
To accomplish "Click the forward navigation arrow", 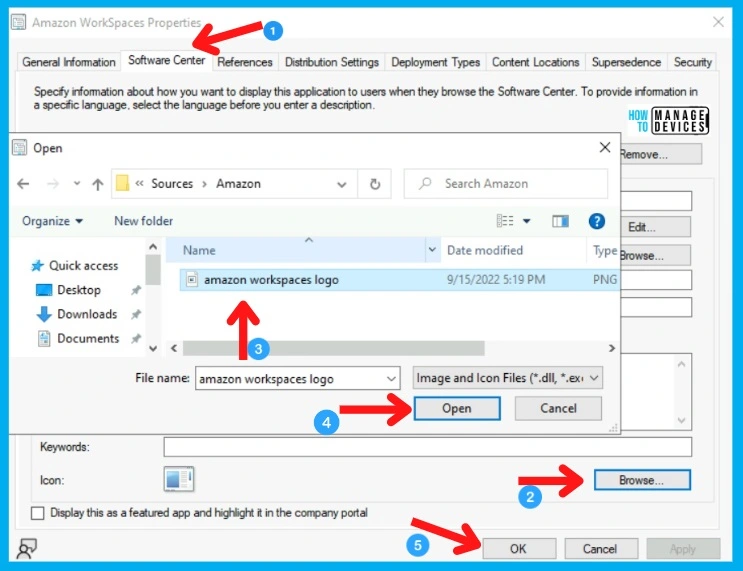I will 53,184.
